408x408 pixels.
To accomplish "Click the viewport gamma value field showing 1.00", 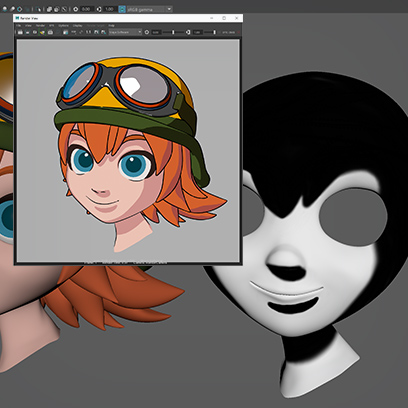I will [110, 9].
